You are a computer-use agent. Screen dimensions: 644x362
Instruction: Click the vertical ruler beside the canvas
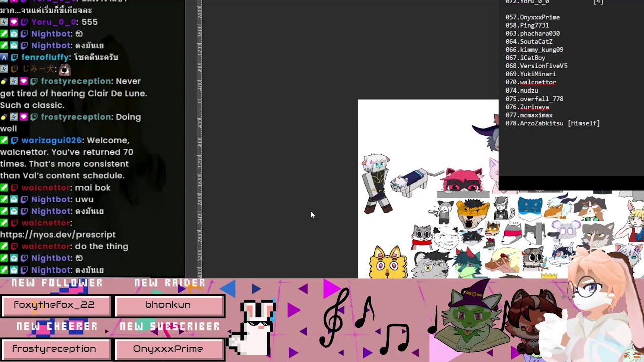pos(199,138)
